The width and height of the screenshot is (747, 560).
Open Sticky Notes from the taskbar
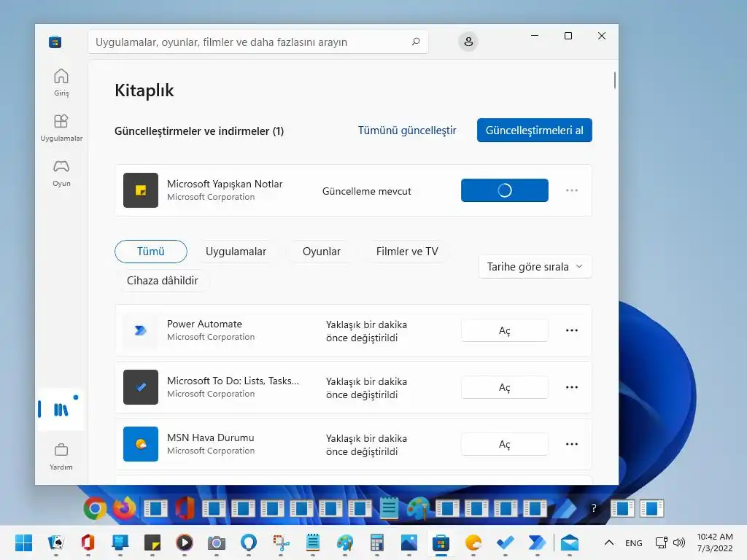click(152, 542)
